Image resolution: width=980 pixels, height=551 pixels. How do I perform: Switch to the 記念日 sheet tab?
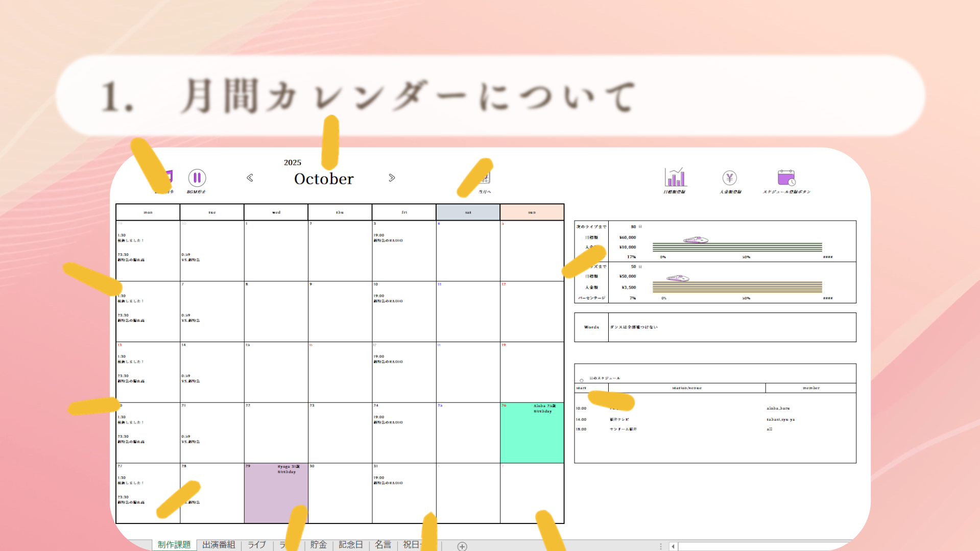pos(350,545)
